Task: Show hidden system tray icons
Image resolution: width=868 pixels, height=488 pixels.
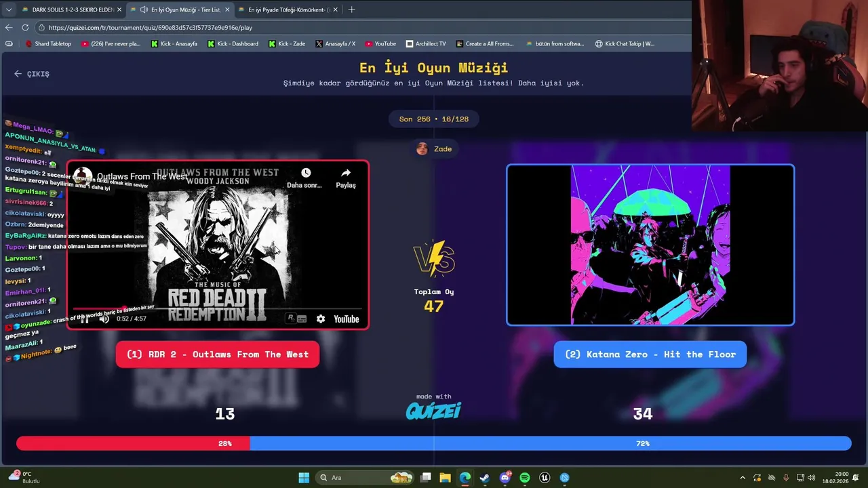Action: pyautogui.click(x=743, y=478)
